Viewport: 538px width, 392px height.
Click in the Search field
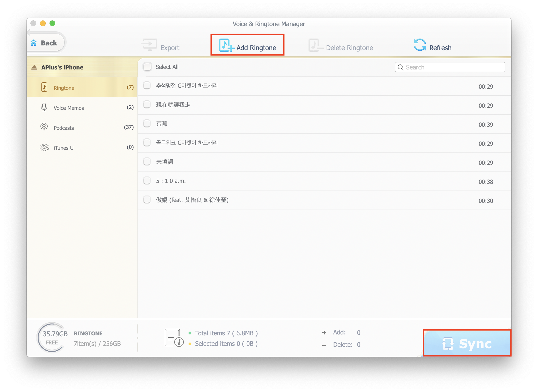coord(450,67)
